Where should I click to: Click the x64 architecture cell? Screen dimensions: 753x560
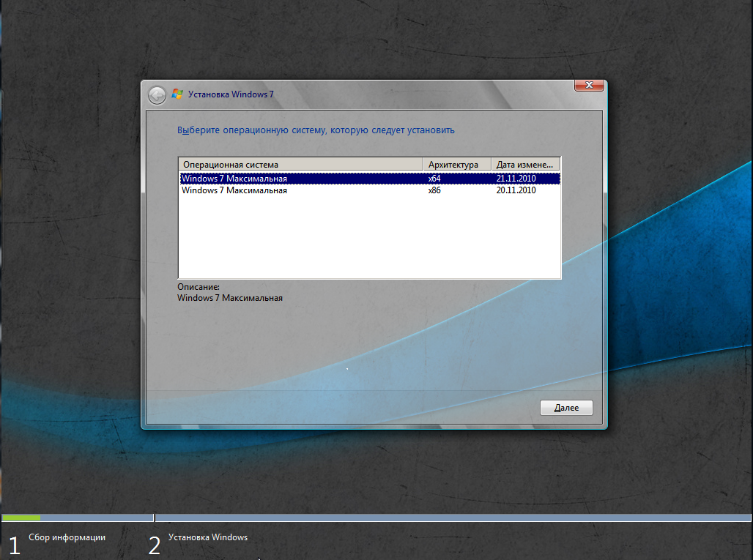434,179
